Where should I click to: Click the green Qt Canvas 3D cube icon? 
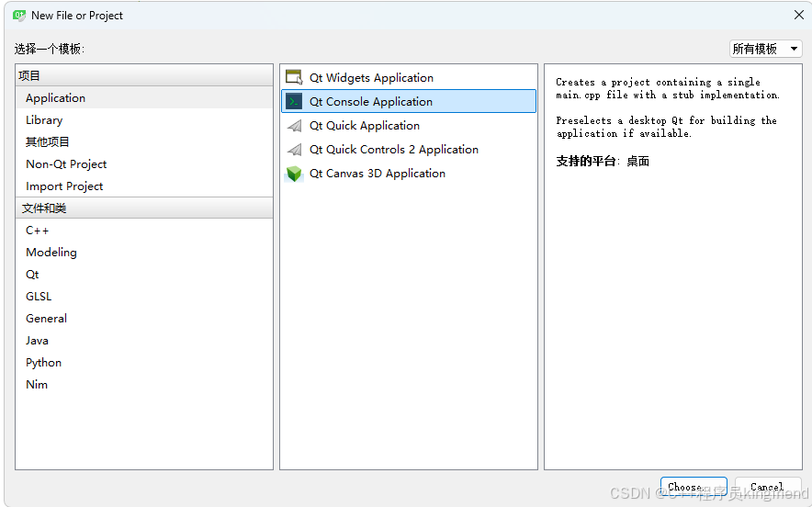click(294, 174)
